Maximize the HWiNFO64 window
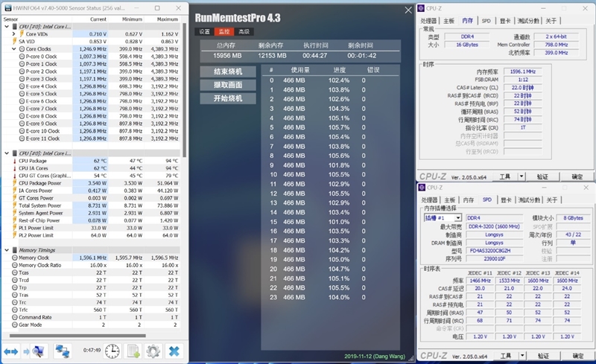Viewport: 596px width, 364px height. (x=157, y=8)
